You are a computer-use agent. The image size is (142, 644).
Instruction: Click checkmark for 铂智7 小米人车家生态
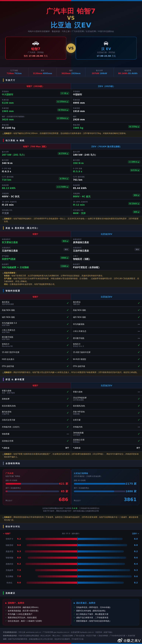point(68,331)
